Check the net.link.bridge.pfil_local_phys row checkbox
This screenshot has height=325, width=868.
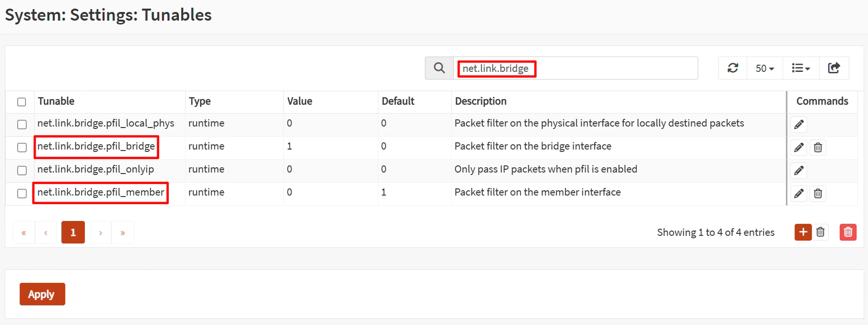(x=22, y=124)
